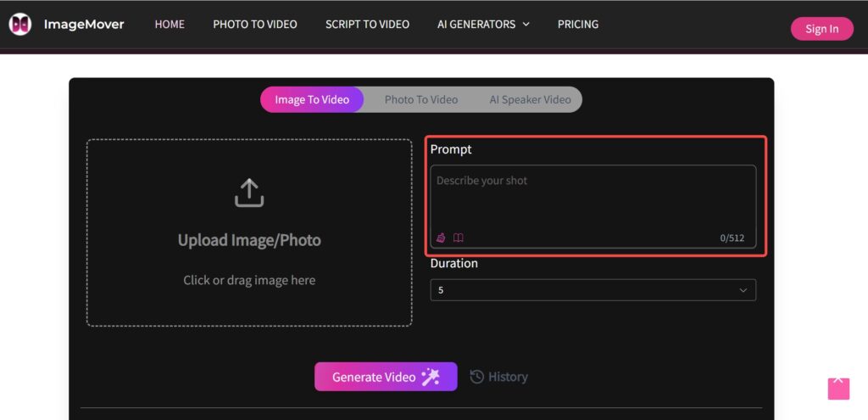The height and width of the screenshot is (420, 868).
Task: Select the Image To Video tab
Action: 312,100
